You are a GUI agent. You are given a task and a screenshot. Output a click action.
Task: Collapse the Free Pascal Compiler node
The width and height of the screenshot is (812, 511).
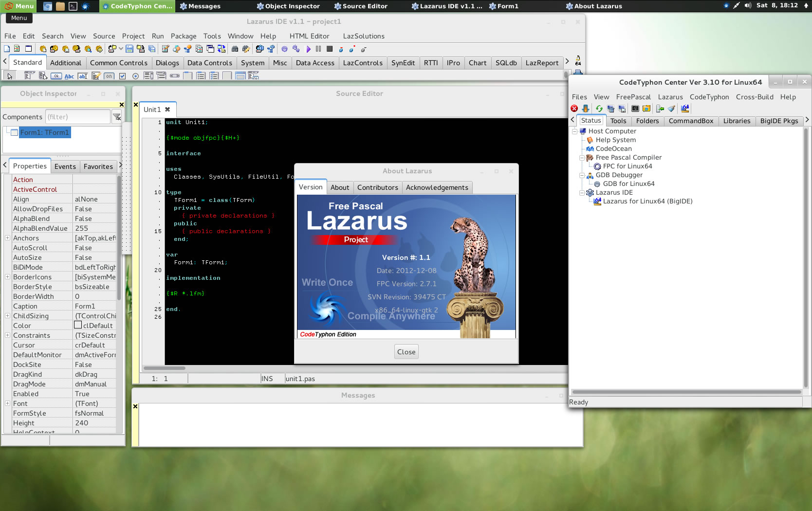click(582, 158)
